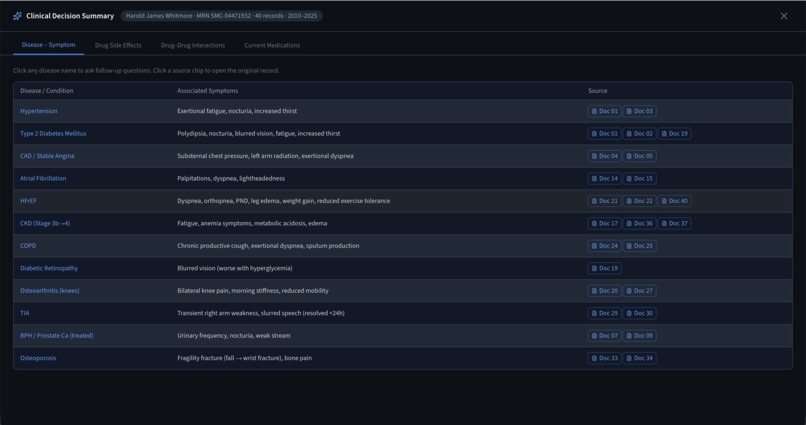Open Doc 01 chip in Type 2 Diabetes row
806x425 pixels.
604,134
